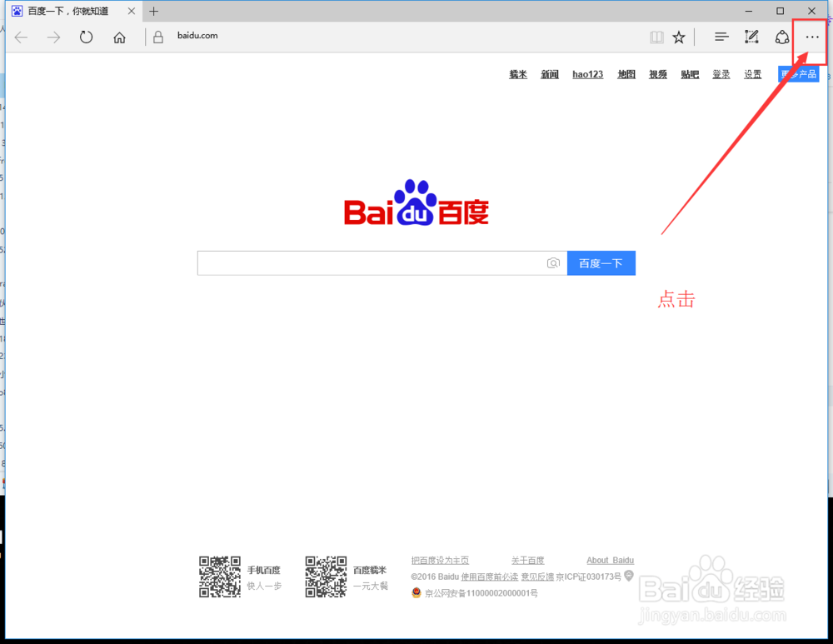Click 京公网安备11000002000001号 link
The height and width of the screenshot is (644, 833).
[x=481, y=593]
